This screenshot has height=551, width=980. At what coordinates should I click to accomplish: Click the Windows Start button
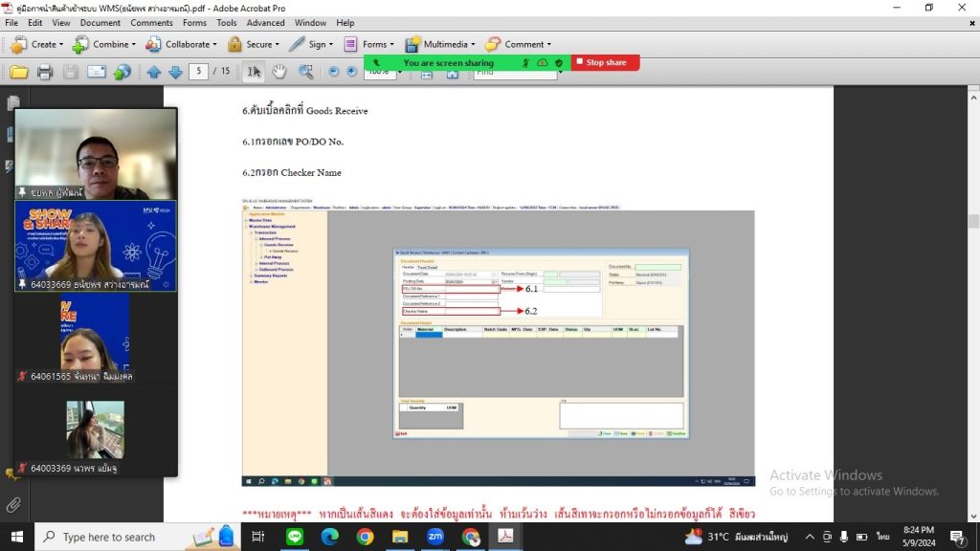click(x=17, y=537)
